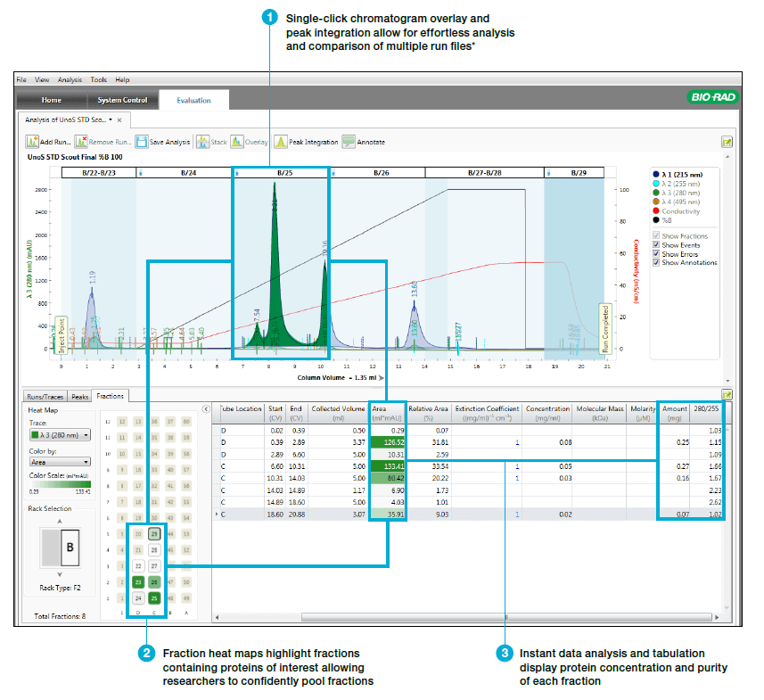Click the Remove Run toolbar icon
Screen dimensions: 764x700
[81, 142]
